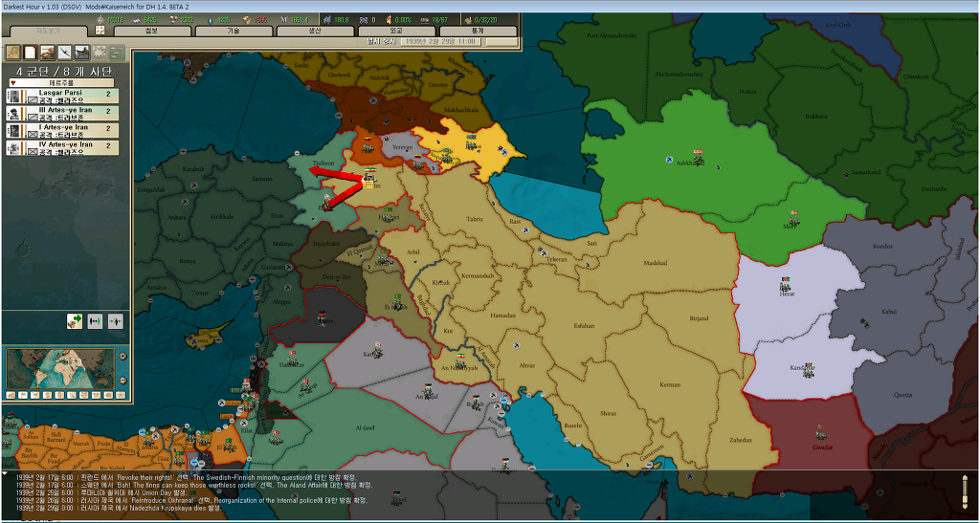Expand the message log arrow at bottom-left
The image size is (980, 523).
6,474
